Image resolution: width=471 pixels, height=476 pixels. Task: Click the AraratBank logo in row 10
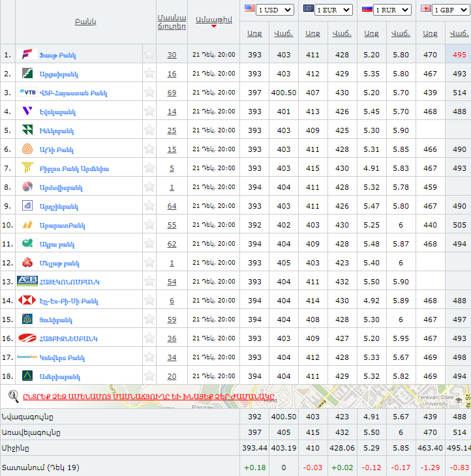[27, 225]
